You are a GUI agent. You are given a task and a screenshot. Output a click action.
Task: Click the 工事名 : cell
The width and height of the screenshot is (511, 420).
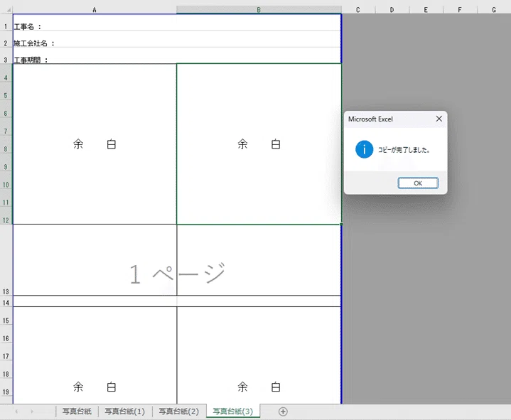click(95, 23)
